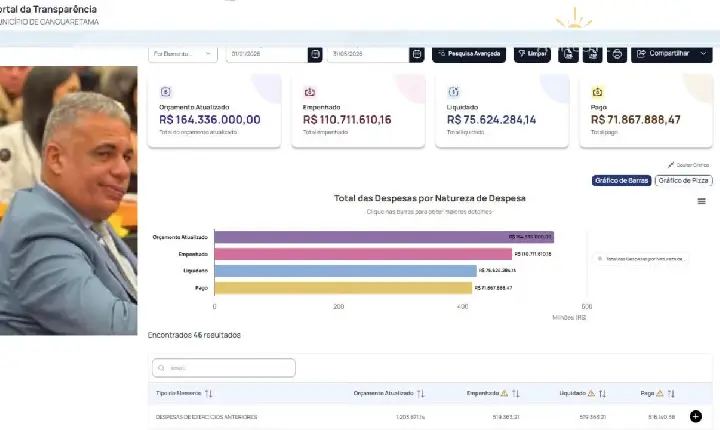The width and height of the screenshot is (720, 430).
Task: Click the first file export icon
Action: [568, 54]
